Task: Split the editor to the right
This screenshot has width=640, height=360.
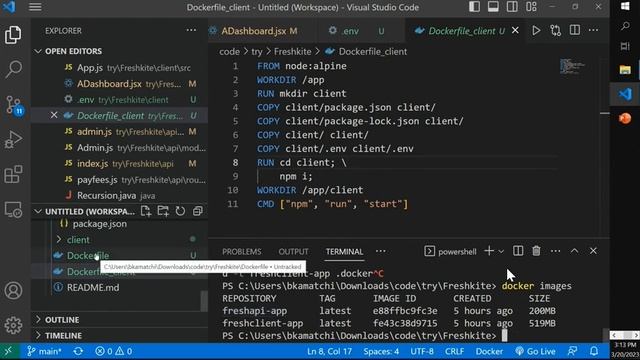Action: tap(575, 30)
